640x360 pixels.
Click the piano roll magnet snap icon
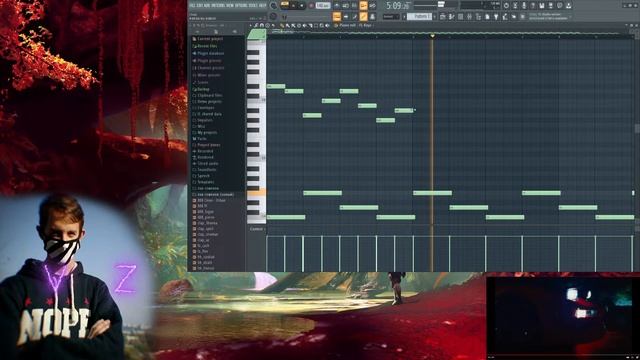[262, 25]
